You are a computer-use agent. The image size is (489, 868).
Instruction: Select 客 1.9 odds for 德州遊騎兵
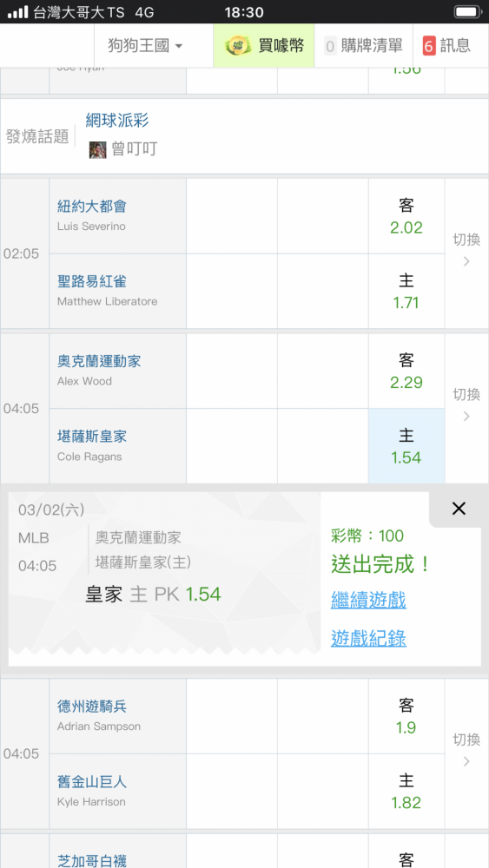tap(406, 716)
